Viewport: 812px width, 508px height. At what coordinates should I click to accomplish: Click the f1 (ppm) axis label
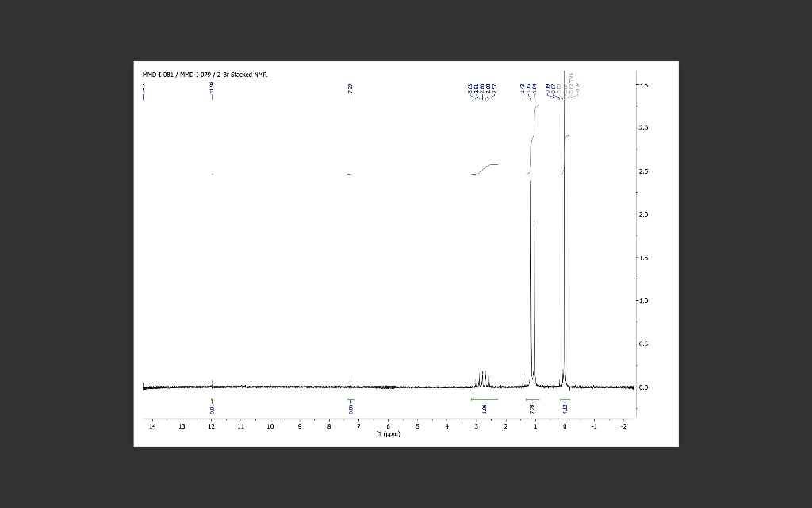point(386,435)
